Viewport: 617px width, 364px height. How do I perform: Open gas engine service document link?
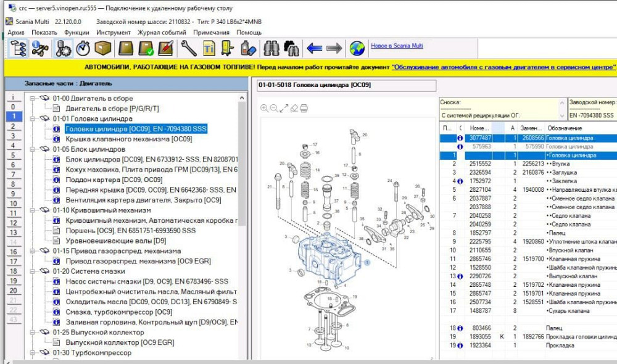pyautogui.click(x=503, y=67)
